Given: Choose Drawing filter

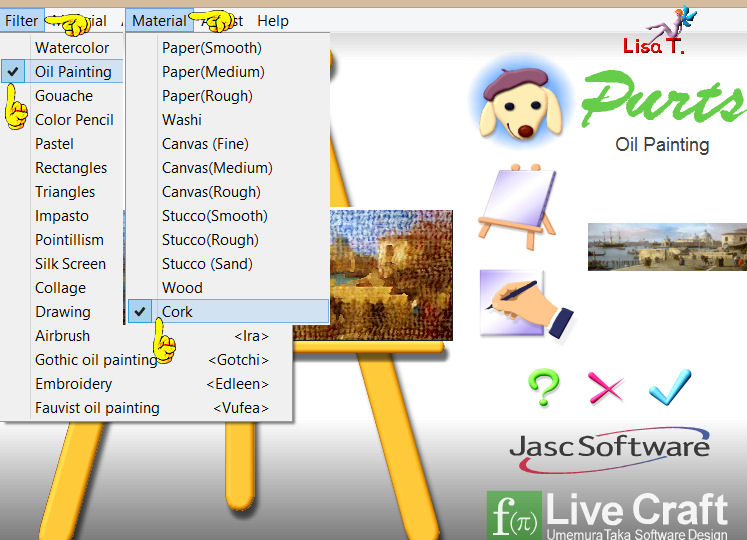Looking at the screenshot, I should click(x=62, y=312).
